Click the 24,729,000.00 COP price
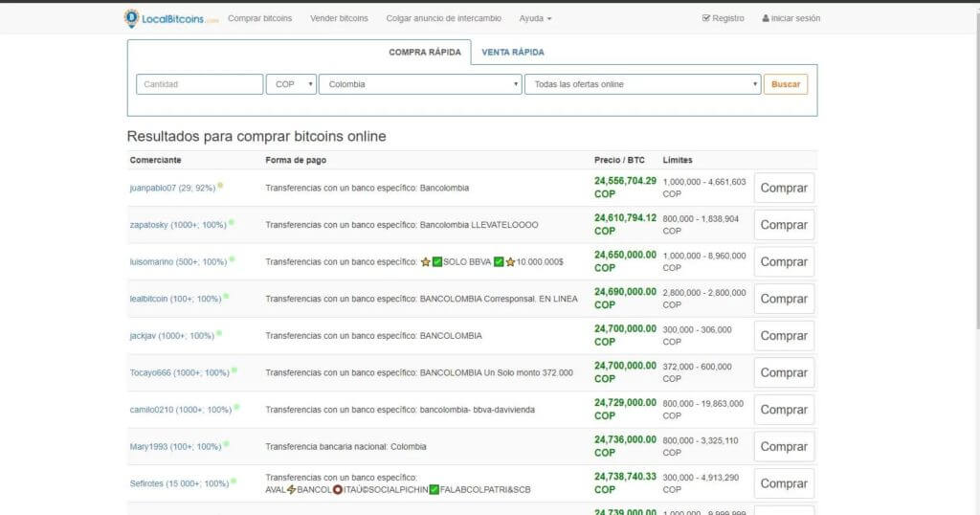The image size is (980, 515). (625, 409)
